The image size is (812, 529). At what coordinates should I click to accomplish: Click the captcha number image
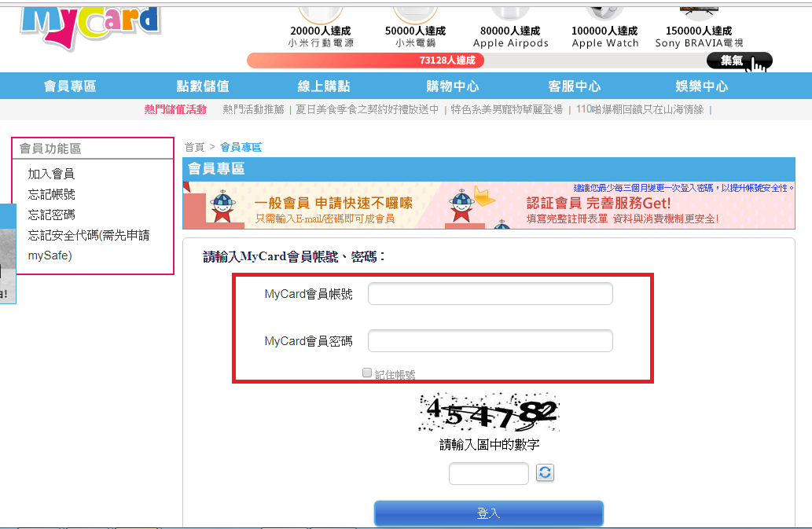489,412
